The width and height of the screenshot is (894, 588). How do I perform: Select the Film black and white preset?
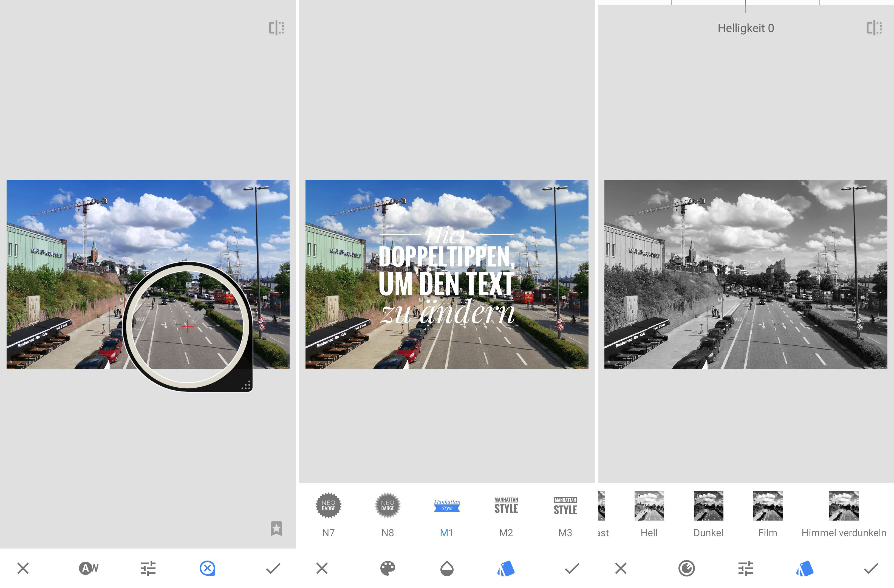click(768, 515)
